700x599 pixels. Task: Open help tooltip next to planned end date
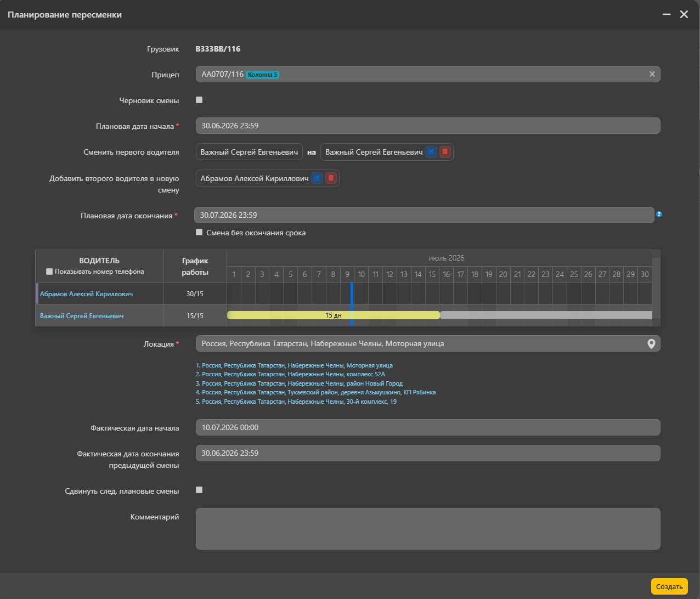[659, 214]
